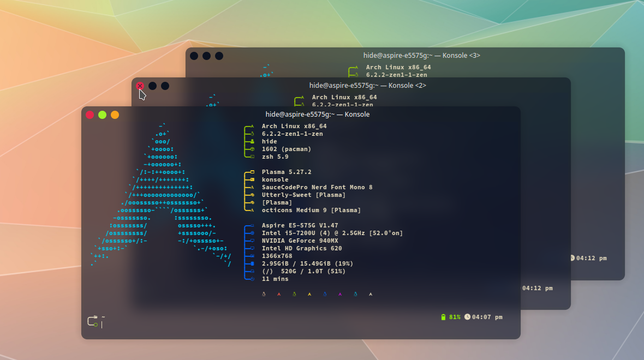Click the middle dark button in Konsole <3> title bar
The width and height of the screenshot is (644, 360).
[x=207, y=56]
